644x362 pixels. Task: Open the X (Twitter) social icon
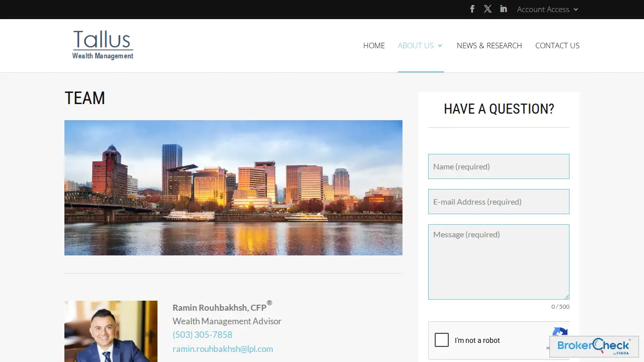click(x=488, y=9)
